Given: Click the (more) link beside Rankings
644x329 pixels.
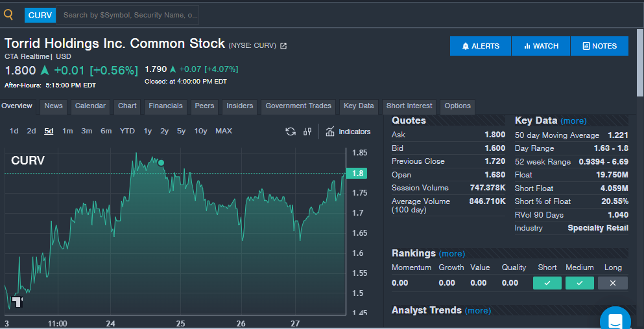Looking at the screenshot, I should coord(452,253).
